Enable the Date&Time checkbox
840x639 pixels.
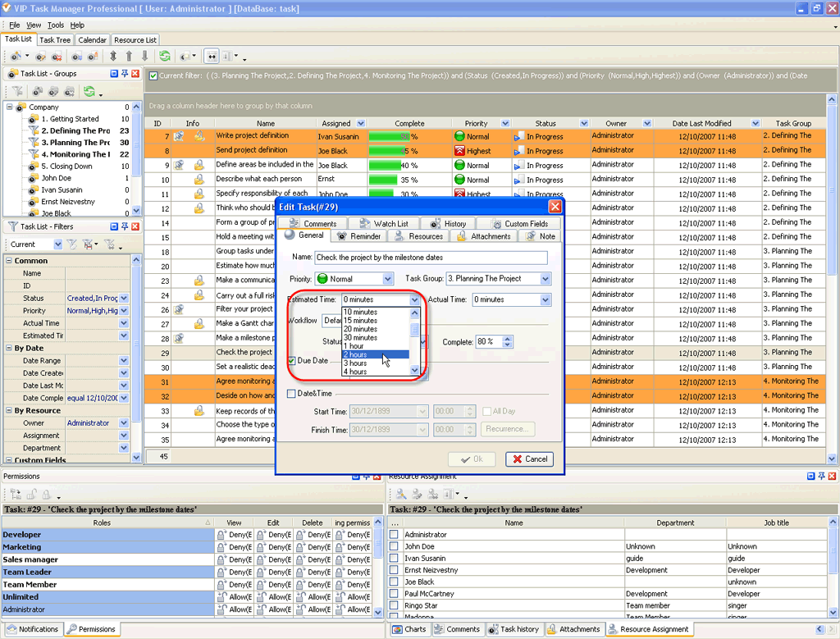[x=291, y=394]
